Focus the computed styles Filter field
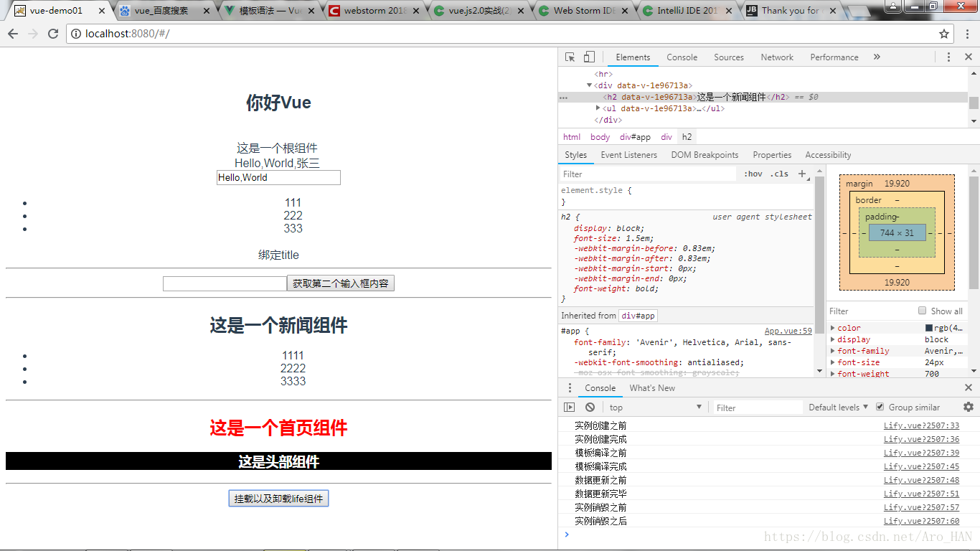980x551 pixels. tap(871, 311)
